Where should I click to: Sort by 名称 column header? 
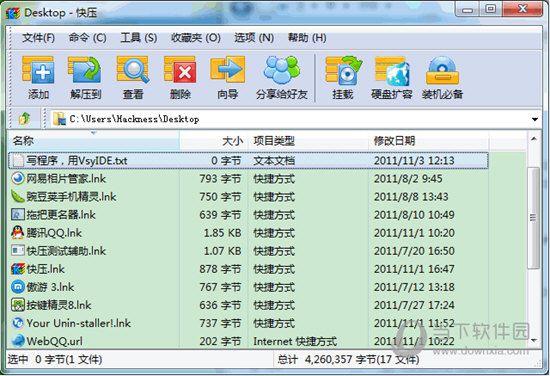94,141
